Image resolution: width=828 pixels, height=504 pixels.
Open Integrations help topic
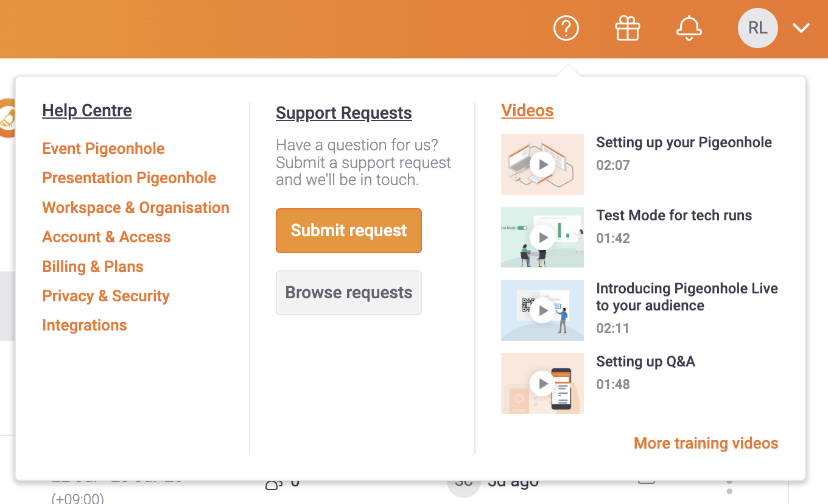[x=85, y=325]
